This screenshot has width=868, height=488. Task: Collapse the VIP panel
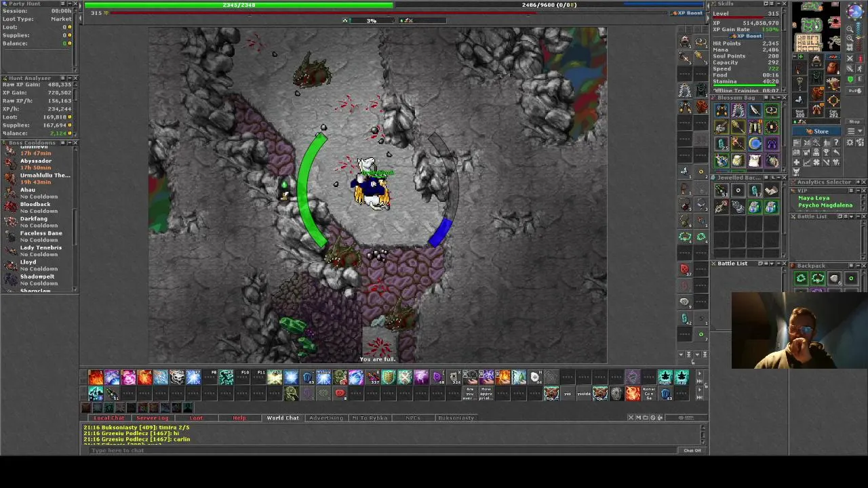coord(858,190)
